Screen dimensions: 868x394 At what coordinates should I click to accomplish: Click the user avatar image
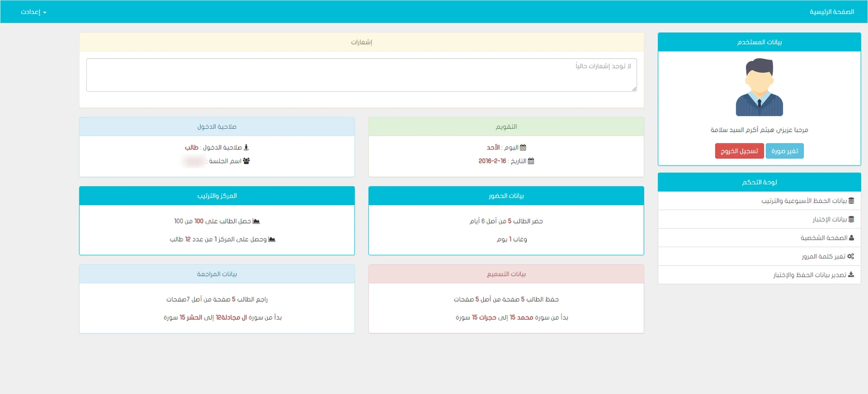point(759,87)
